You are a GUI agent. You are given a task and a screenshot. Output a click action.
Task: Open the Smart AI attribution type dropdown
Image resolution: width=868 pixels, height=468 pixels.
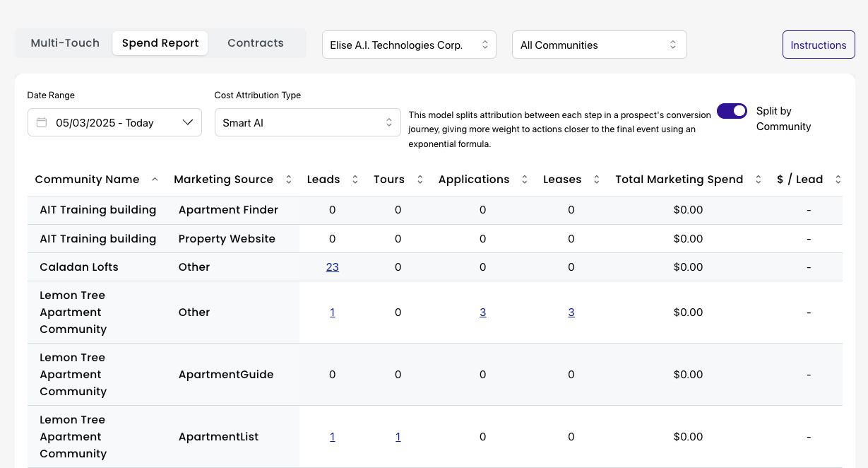pos(307,122)
